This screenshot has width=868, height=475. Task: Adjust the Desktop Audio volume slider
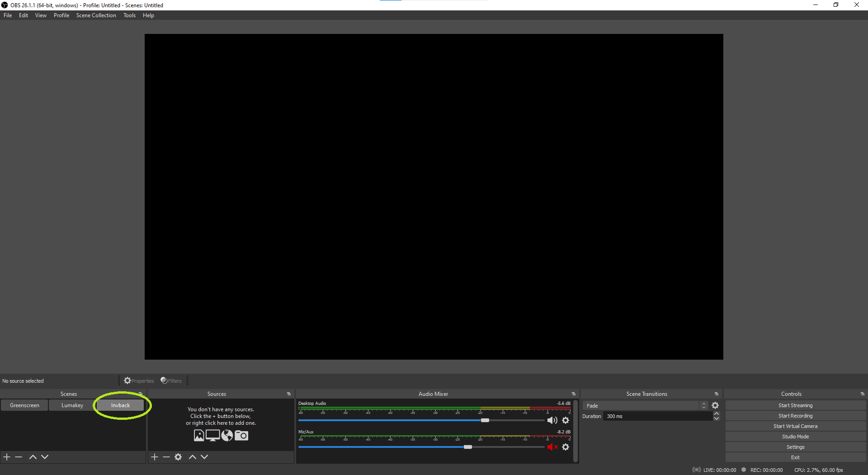(485, 420)
